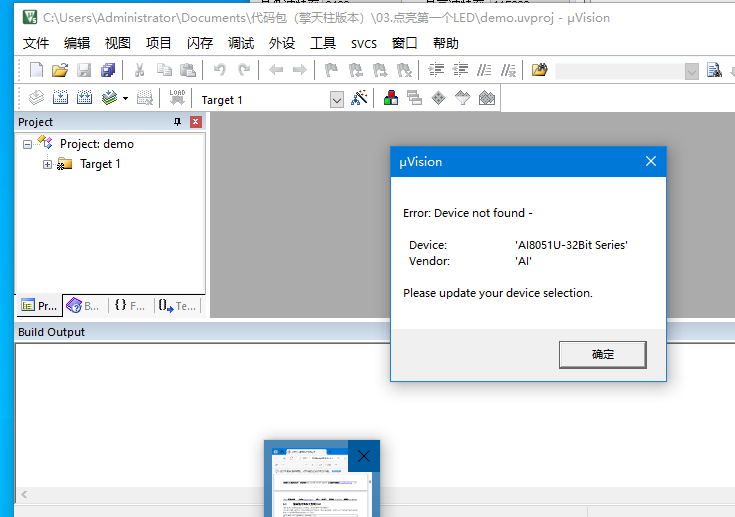This screenshot has height=517, width=735.
Task: Open the 编辑 menu
Action: pyautogui.click(x=77, y=44)
